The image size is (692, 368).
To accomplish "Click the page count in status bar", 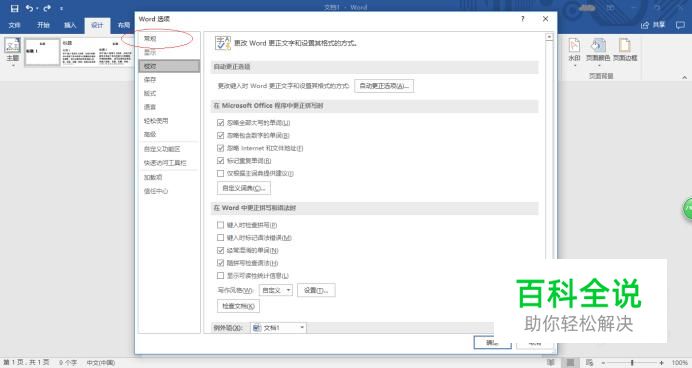I will pos(26,363).
